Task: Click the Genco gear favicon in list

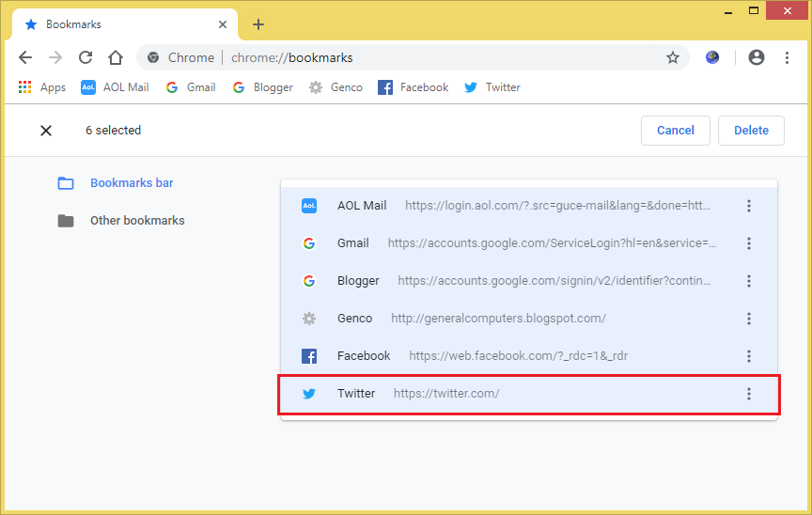Action: click(x=309, y=319)
